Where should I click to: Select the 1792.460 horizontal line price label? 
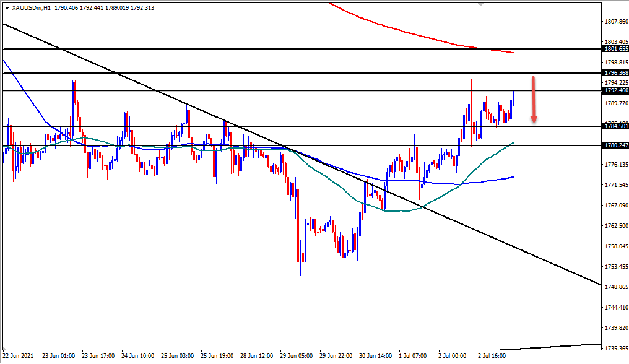tap(616, 90)
